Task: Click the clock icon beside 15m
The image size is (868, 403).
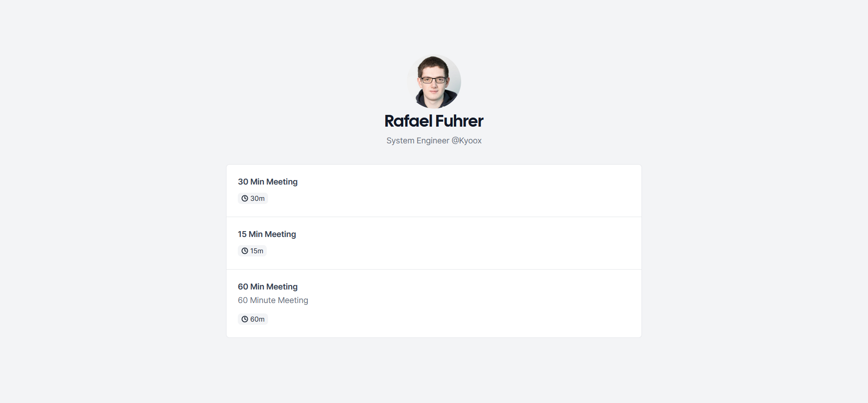Action: click(245, 251)
